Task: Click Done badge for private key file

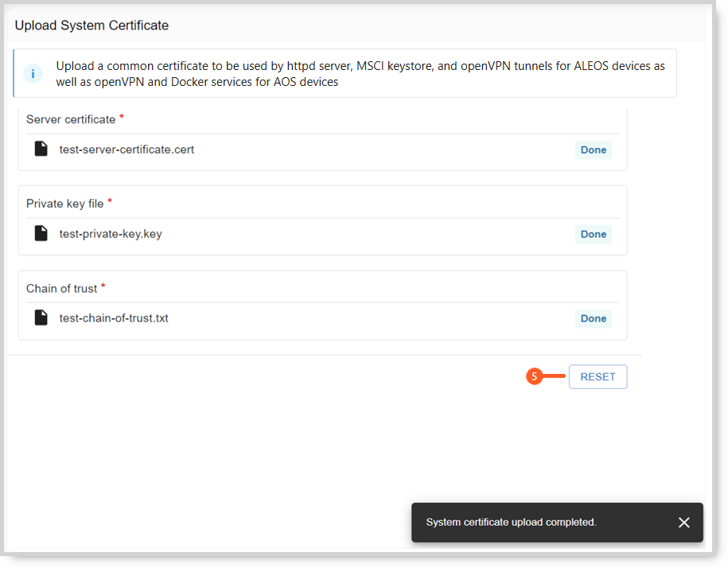Action: click(x=593, y=235)
